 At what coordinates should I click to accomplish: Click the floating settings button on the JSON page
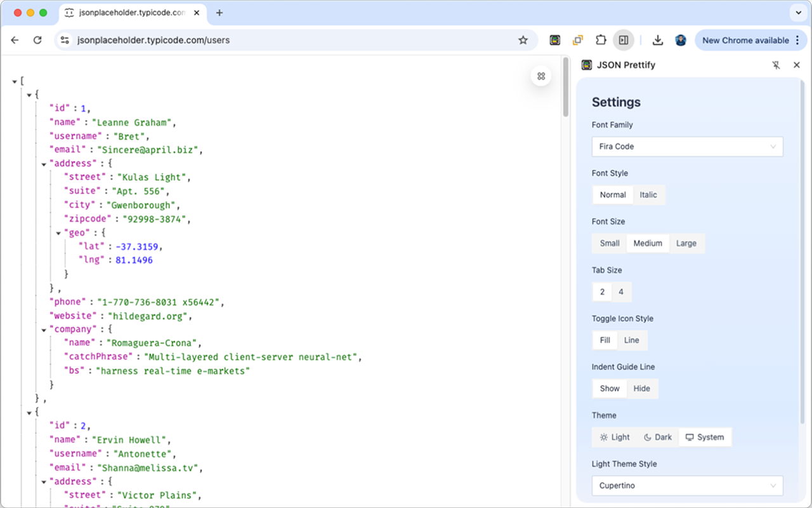click(541, 76)
